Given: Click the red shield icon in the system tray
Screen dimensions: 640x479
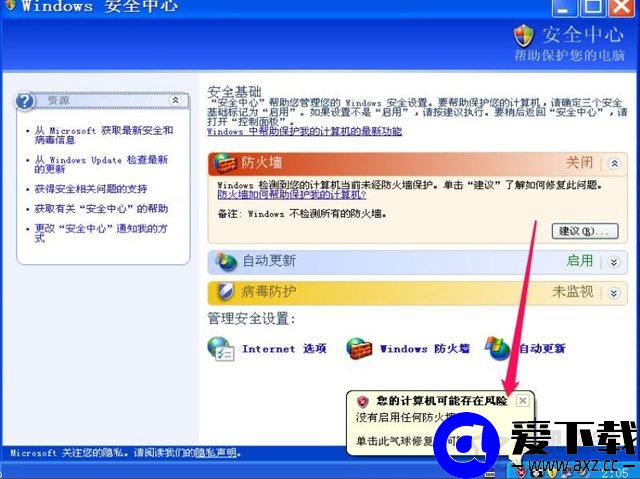Looking at the screenshot, I should point(522,473).
